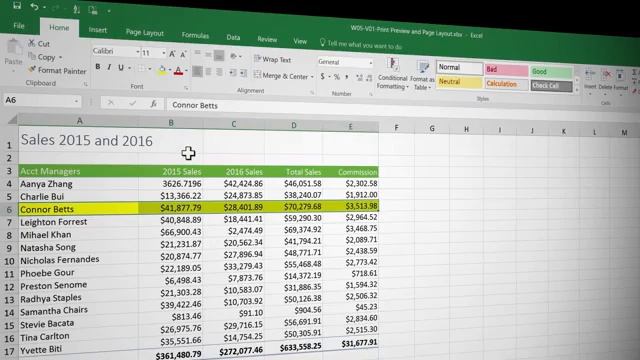Toggle Underline formatting
This screenshot has width=640, height=360.
tap(120, 67)
